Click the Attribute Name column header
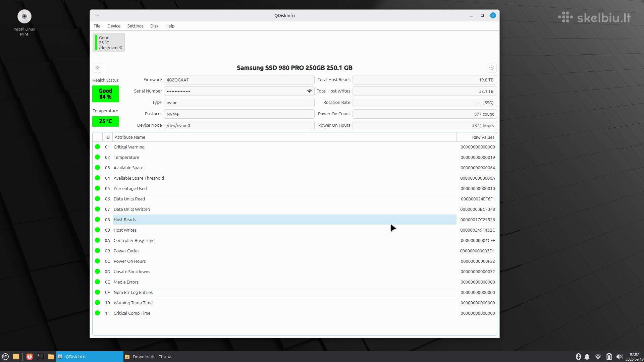The height and width of the screenshot is (362, 644). (284, 137)
